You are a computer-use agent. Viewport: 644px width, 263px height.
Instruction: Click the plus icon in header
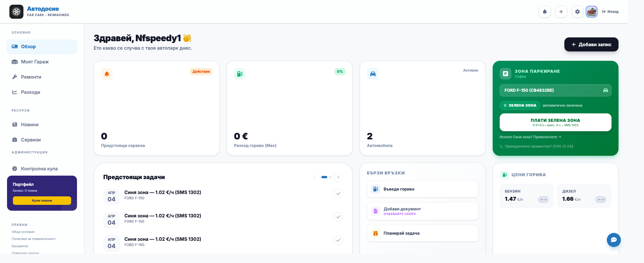pos(561,12)
